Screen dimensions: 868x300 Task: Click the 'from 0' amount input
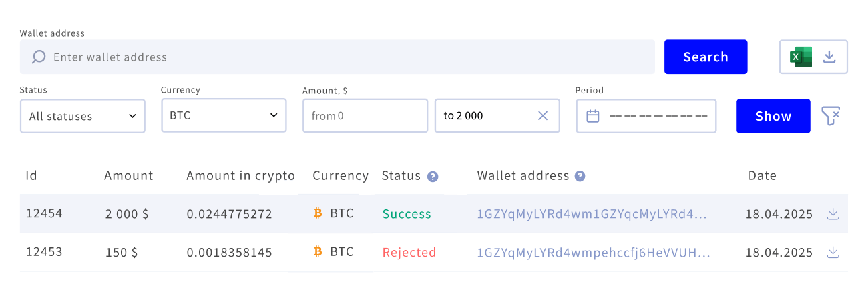[365, 116]
